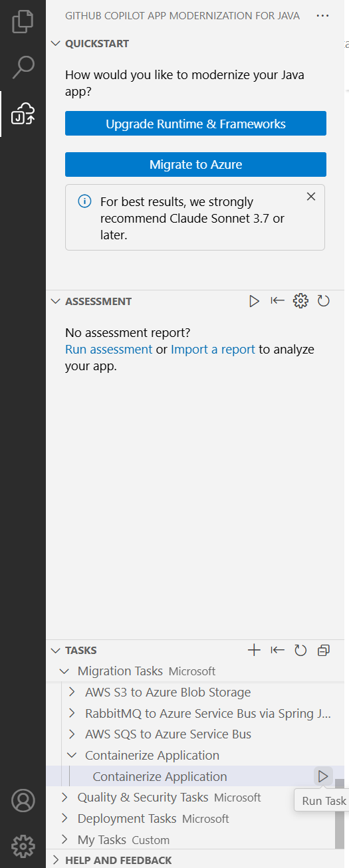Expand the My Tasks Custom group

(x=64, y=839)
